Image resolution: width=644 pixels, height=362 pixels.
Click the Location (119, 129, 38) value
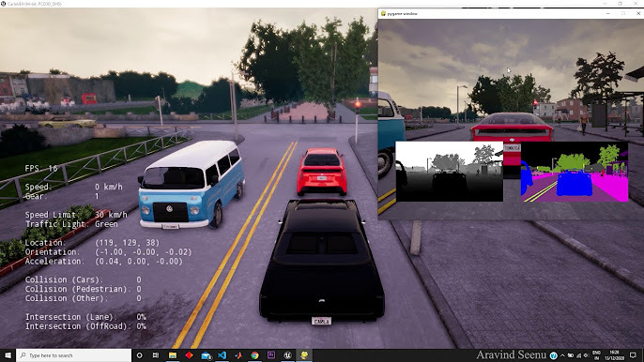(x=128, y=243)
